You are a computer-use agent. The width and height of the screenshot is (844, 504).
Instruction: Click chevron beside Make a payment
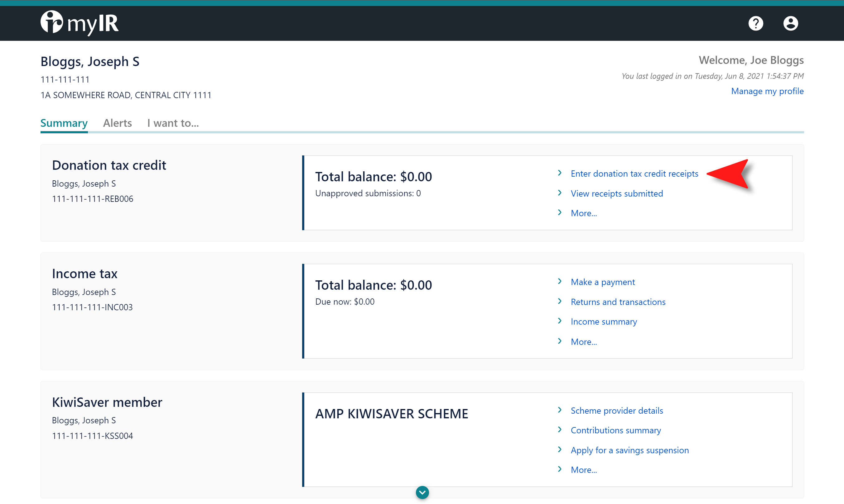click(559, 281)
